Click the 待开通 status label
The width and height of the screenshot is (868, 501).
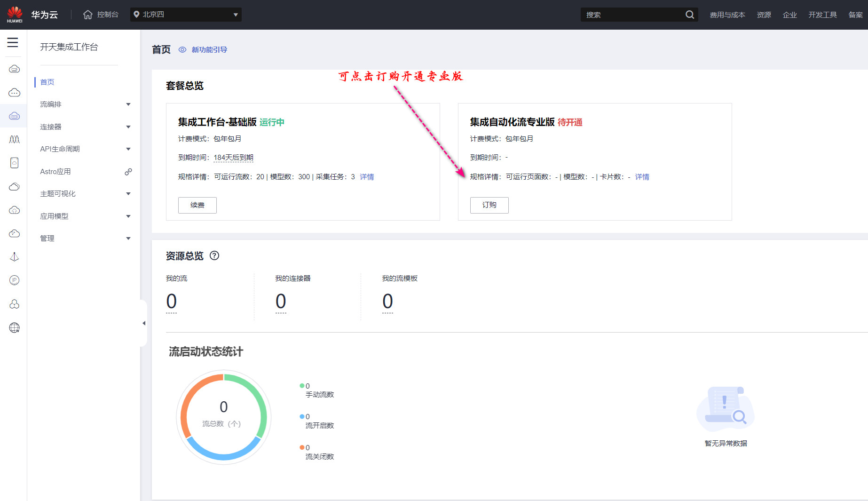[x=570, y=122]
